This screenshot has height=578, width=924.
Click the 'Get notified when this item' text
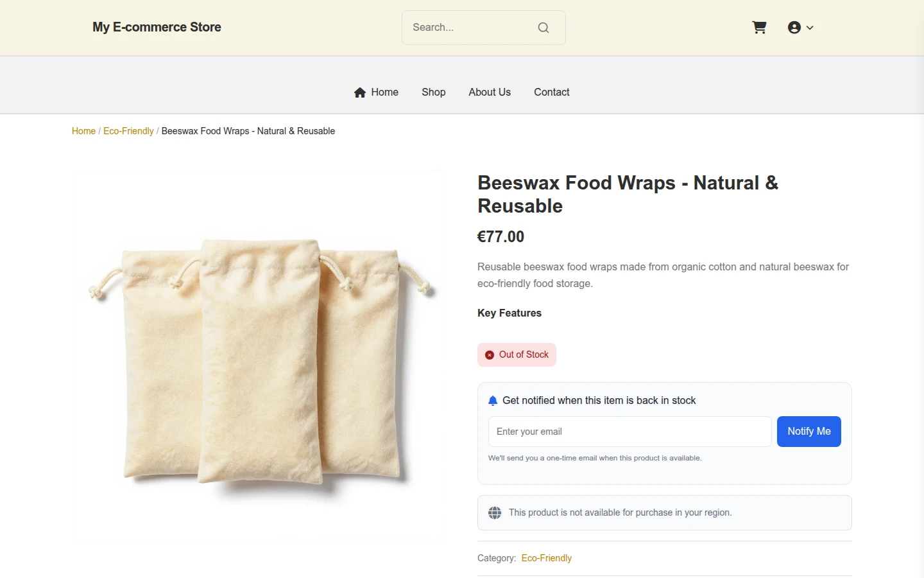coord(599,401)
